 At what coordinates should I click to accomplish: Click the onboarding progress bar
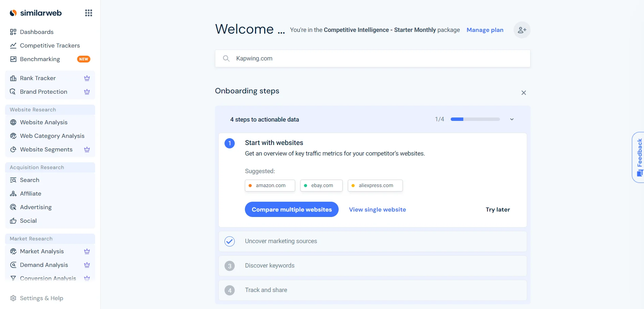coord(475,119)
